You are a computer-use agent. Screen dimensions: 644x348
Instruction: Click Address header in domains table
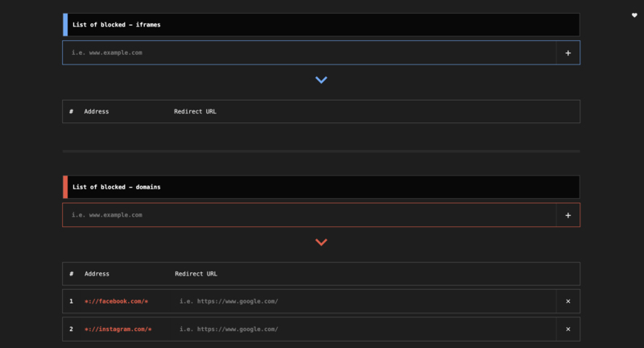[x=97, y=274]
